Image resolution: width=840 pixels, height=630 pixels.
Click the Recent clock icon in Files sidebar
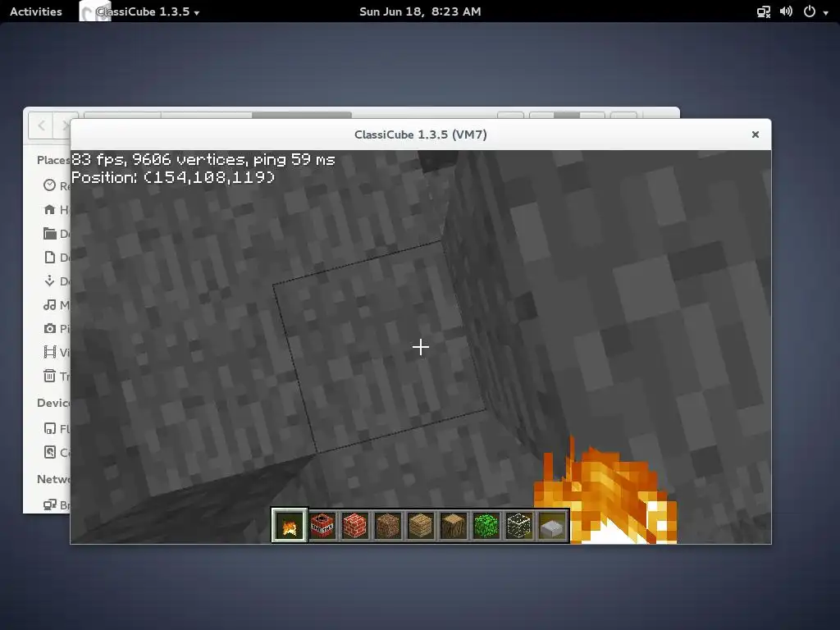click(49, 185)
